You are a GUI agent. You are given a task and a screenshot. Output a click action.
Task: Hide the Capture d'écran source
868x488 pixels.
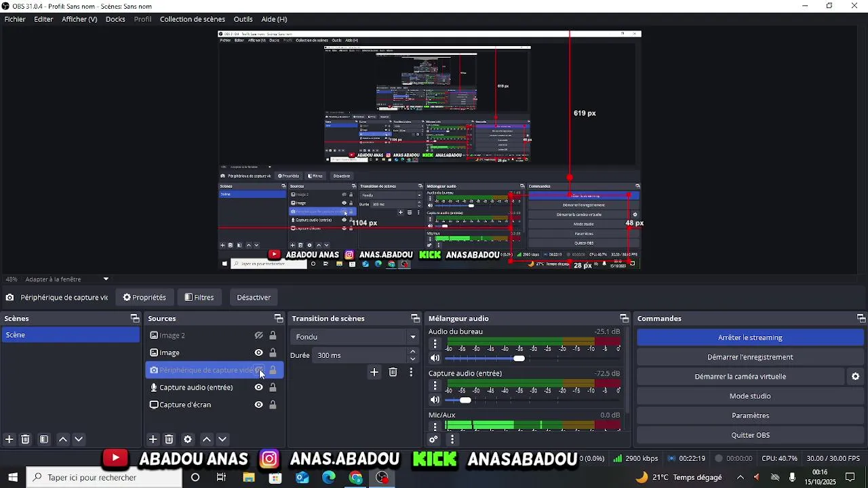258,405
